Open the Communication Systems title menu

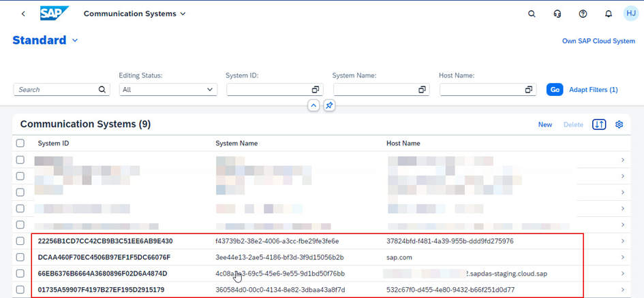pos(134,14)
